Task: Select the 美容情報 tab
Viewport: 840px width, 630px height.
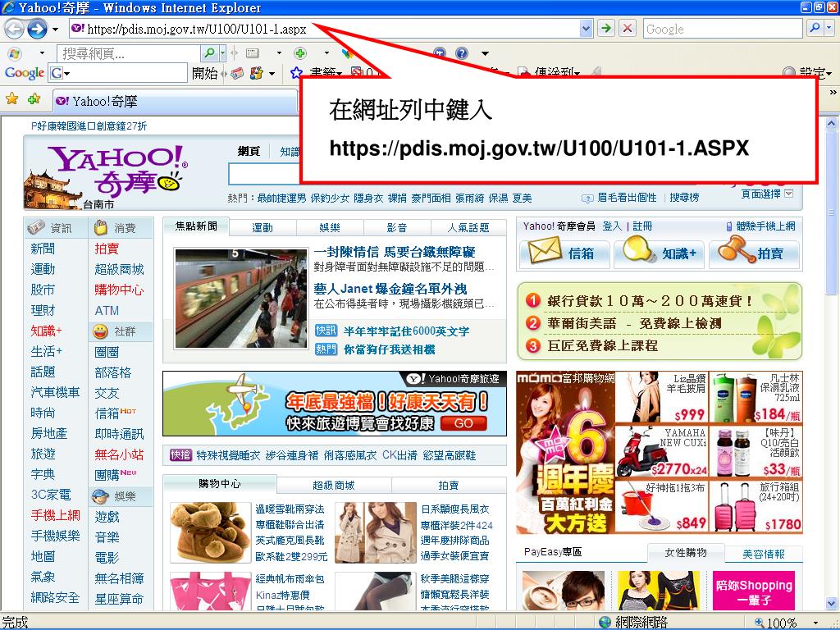Action: (764, 554)
